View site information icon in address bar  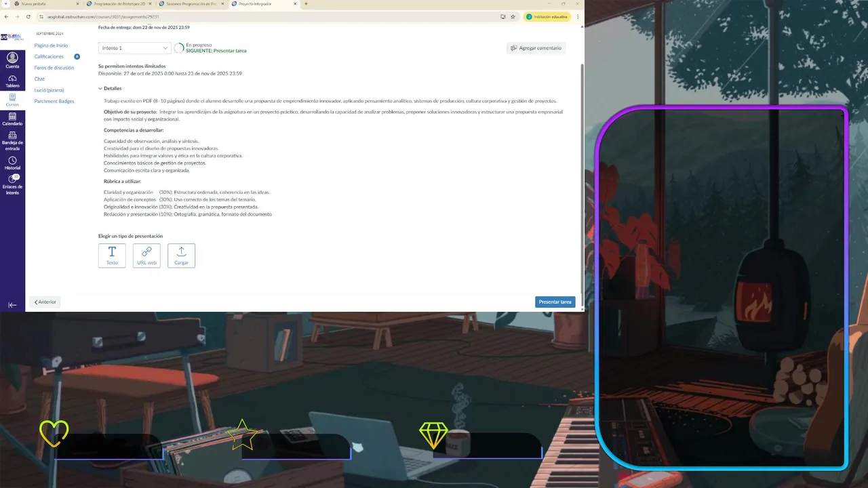pos(42,16)
